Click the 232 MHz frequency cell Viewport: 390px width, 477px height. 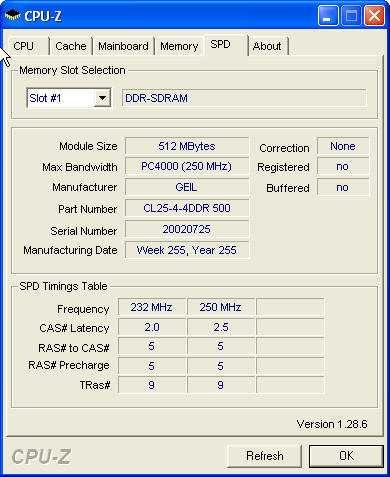click(x=152, y=307)
